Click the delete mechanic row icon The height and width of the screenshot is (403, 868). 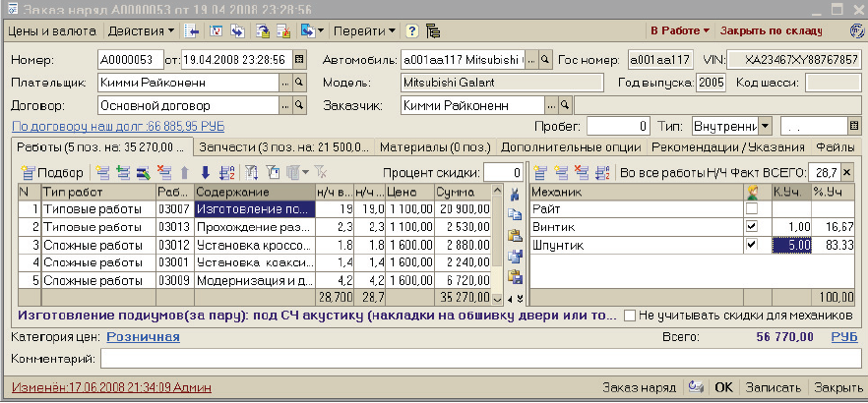(579, 173)
